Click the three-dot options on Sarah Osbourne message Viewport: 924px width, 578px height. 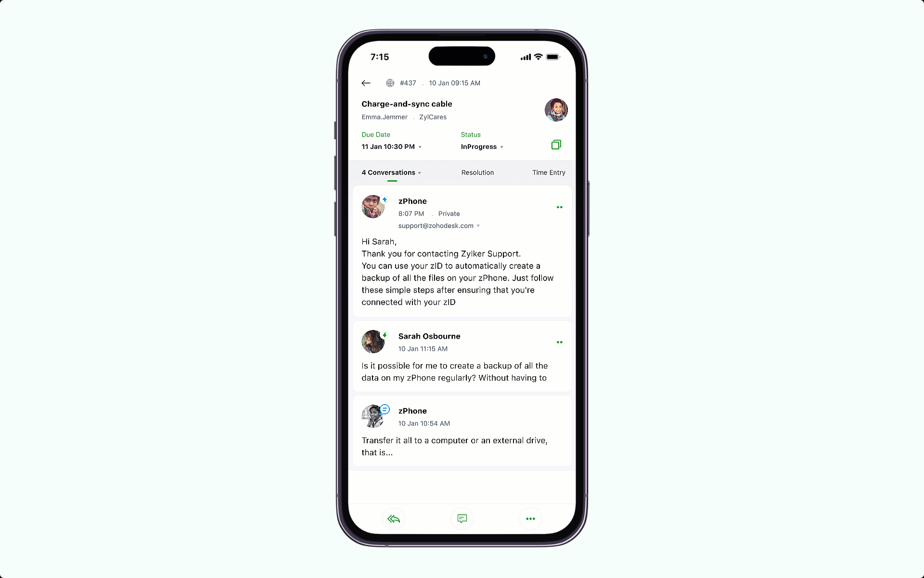(560, 342)
